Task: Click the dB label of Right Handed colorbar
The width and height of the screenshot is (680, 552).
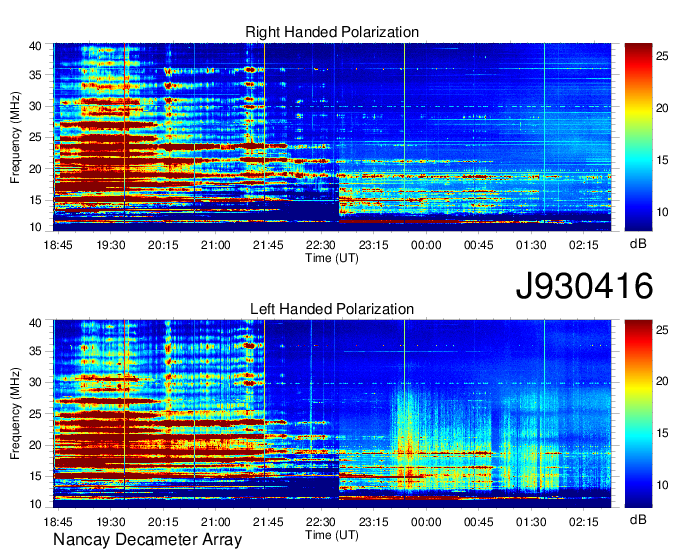Action: click(638, 244)
